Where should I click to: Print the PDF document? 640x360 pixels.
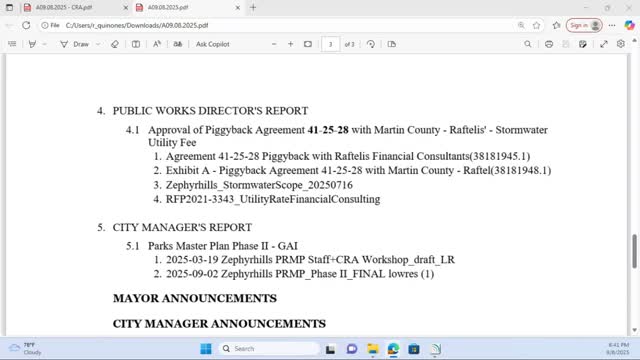coord(549,44)
